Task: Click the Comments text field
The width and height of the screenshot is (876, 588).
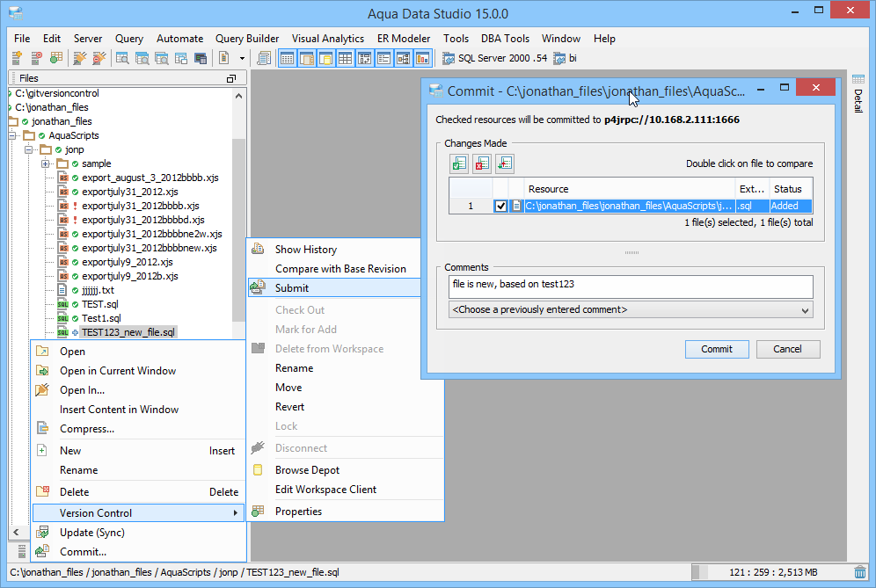Action: 631,287
